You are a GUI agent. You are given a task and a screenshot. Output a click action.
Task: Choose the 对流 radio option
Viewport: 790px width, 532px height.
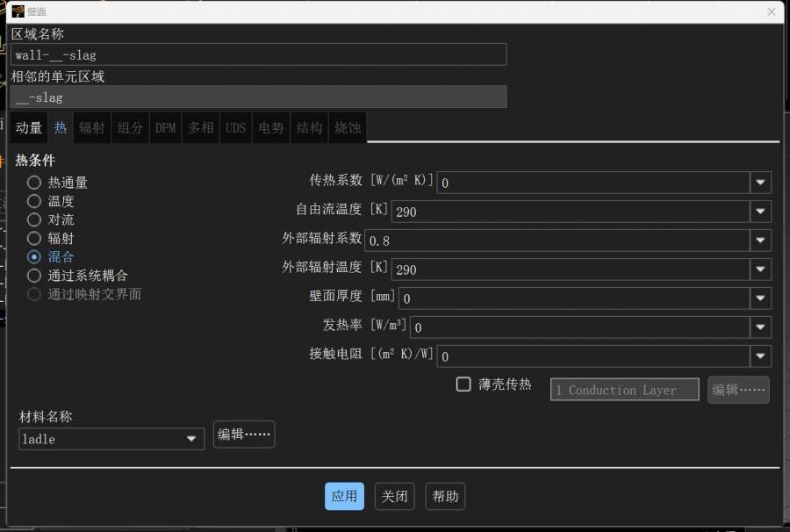point(34,219)
